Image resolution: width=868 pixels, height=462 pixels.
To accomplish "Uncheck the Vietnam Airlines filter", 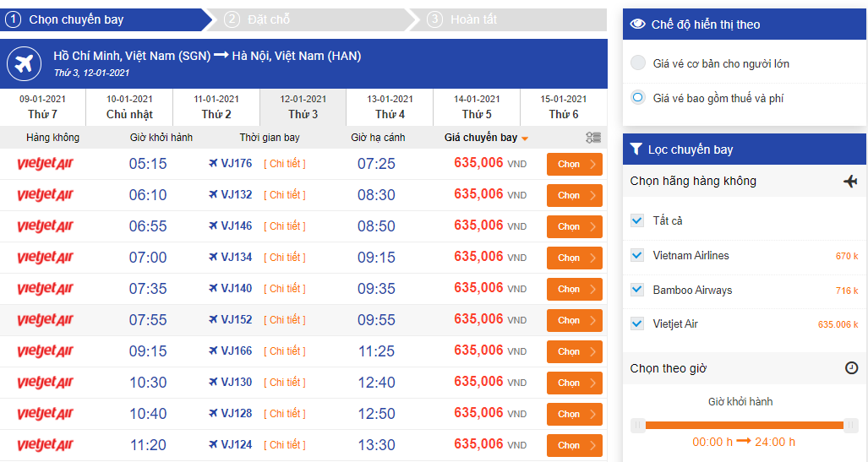I will [637, 256].
